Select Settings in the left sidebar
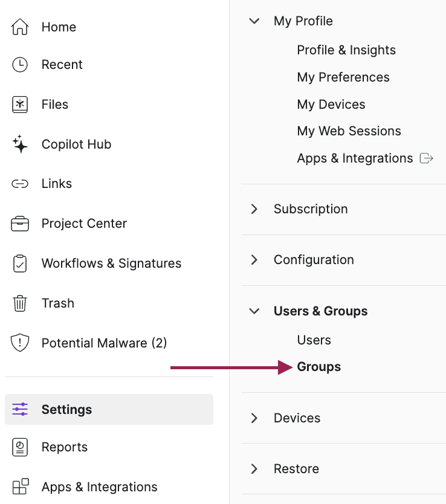This screenshot has height=504, width=446. pyautogui.click(x=66, y=410)
